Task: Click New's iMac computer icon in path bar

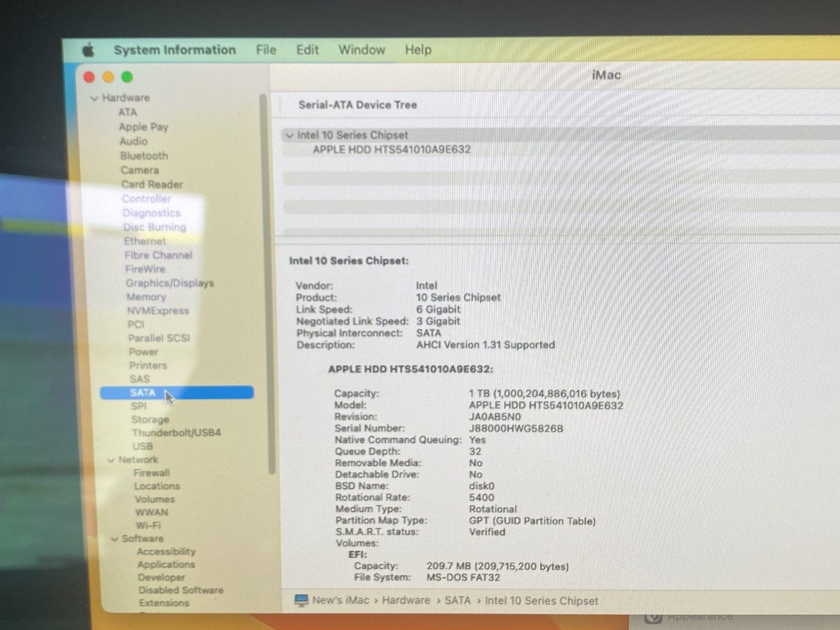Action: pyautogui.click(x=301, y=601)
